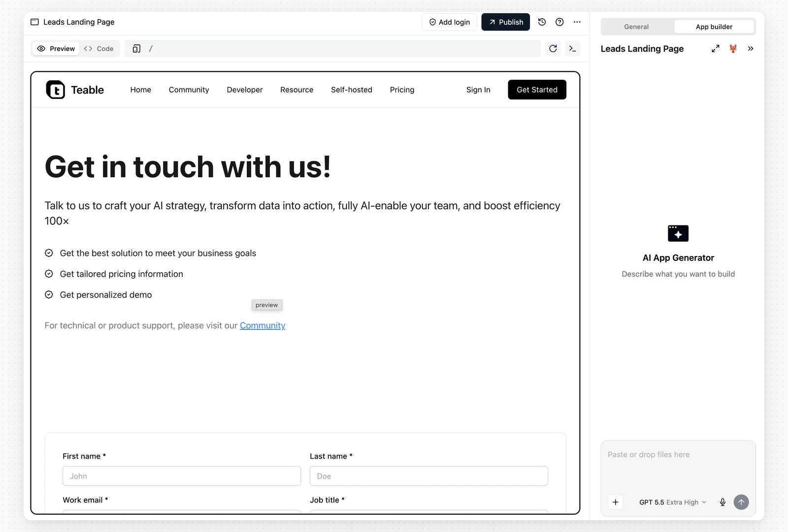Screen dimensions: 788x532
Task: Click the 'Work email *' label
Action: tap(85, 500)
